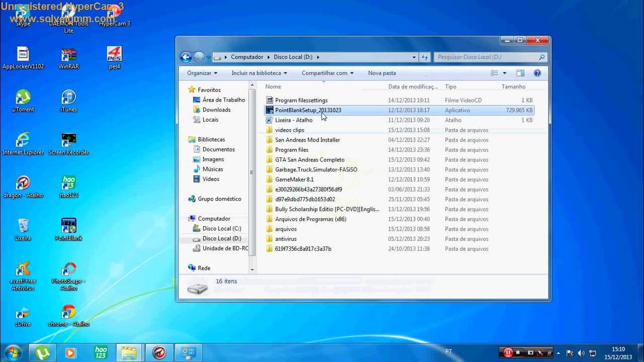Expand the Organizar dropdown menu
Viewport: 644px width, 362px height.
tap(202, 73)
